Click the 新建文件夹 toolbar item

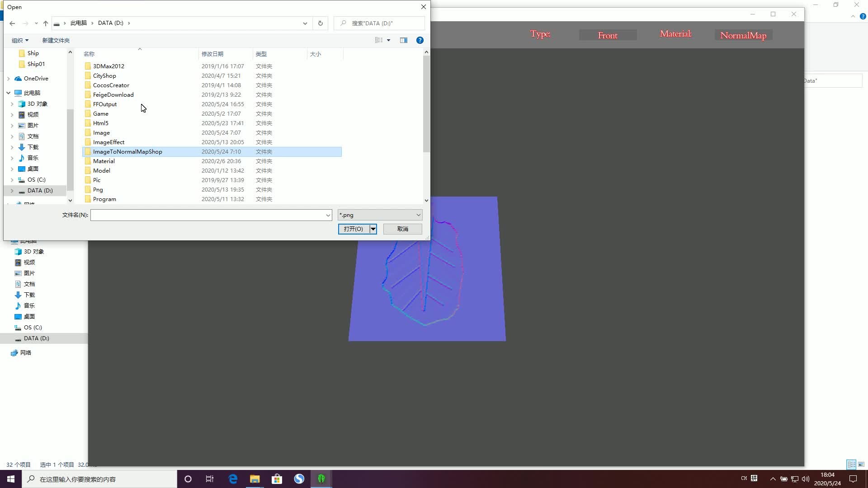click(56, 40)
